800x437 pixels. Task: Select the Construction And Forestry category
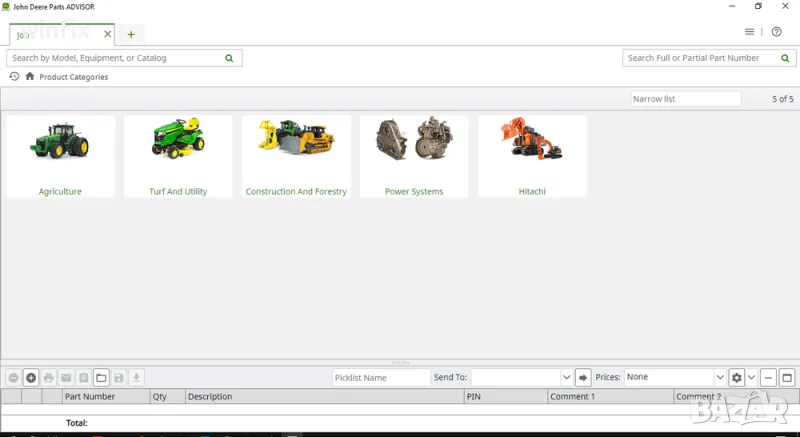click(x=297, y=156)
